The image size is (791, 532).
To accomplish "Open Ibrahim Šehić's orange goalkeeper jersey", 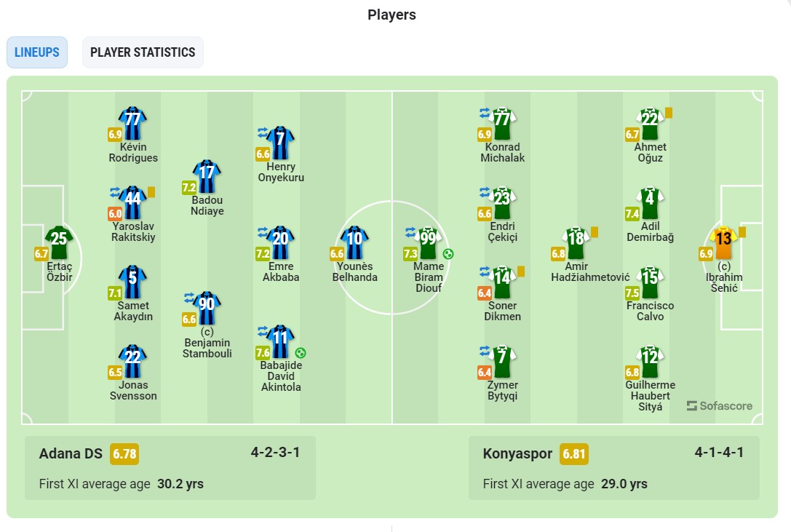I will point(724,243).
